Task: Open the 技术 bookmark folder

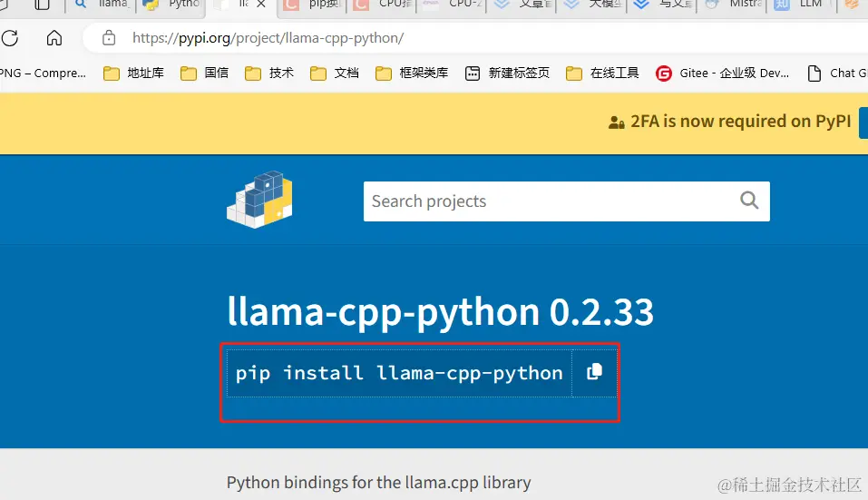Action: pos(269,74)
